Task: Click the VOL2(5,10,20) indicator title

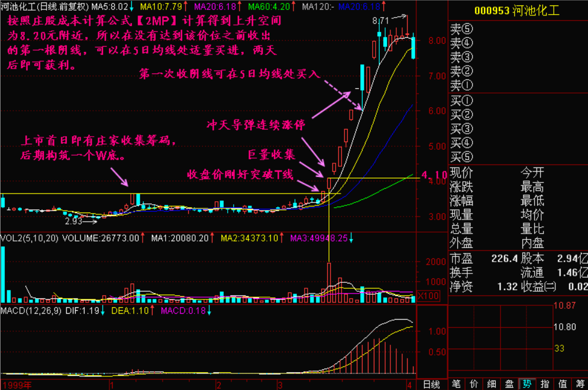Action: click(x=30, y=238)
